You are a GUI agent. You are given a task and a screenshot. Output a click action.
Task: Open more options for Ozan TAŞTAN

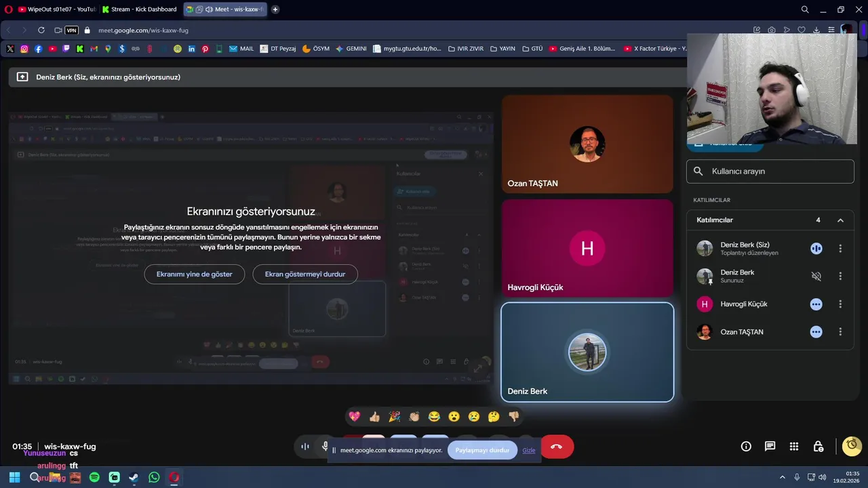tap(840, 332)
